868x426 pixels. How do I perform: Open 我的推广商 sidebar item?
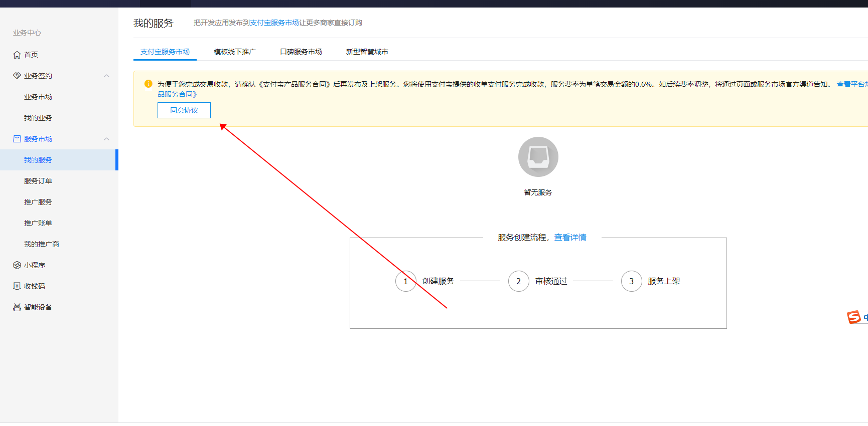pos(42,244)
